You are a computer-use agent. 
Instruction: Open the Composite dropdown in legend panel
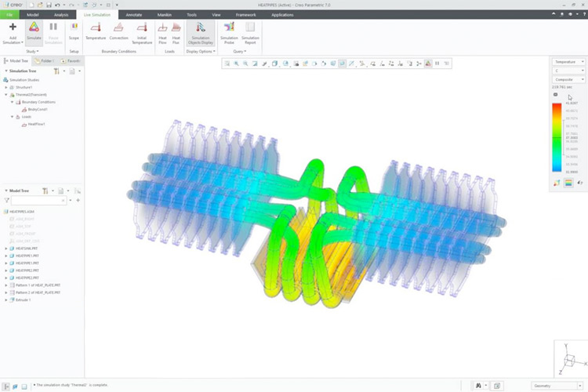point(568,80)
